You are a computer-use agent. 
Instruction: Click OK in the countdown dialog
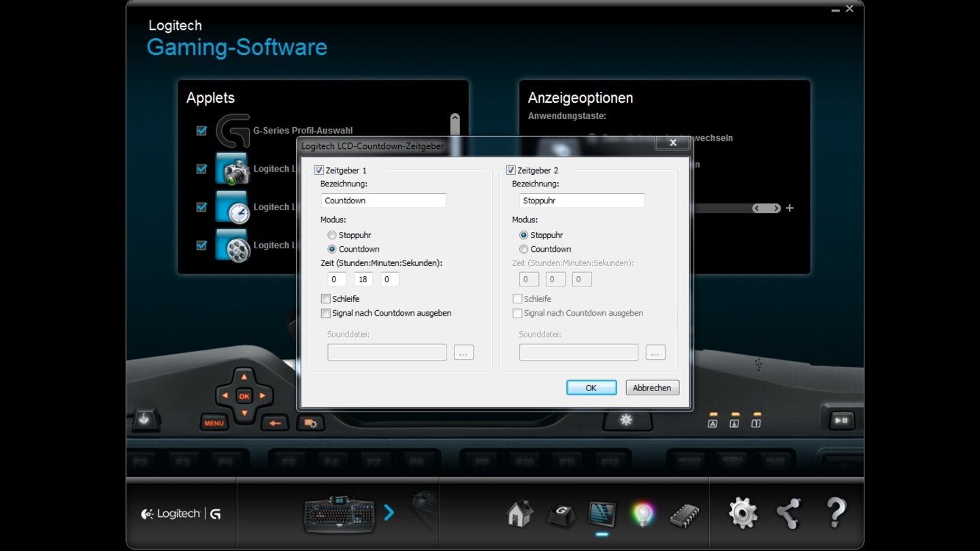[591, 388]
